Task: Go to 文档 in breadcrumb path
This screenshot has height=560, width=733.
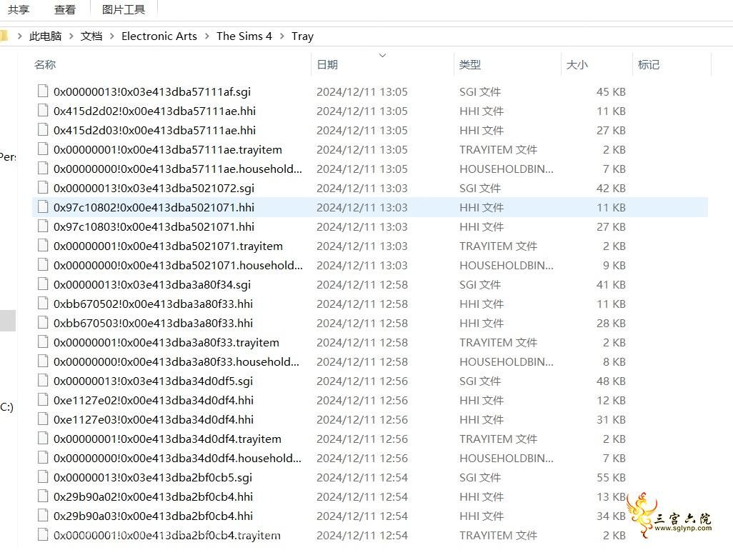Action: click(x=91, y=36)
